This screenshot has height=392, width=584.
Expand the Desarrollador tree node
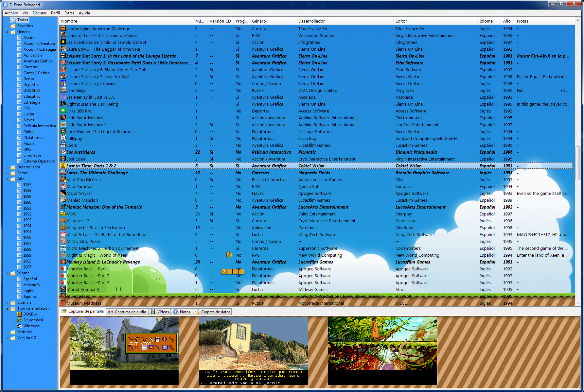coord(7,167)
